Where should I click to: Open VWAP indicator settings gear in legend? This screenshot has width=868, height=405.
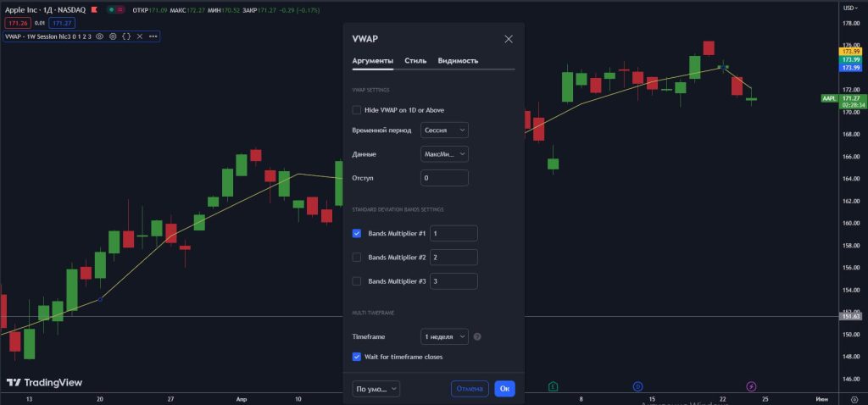pos(113,36)
